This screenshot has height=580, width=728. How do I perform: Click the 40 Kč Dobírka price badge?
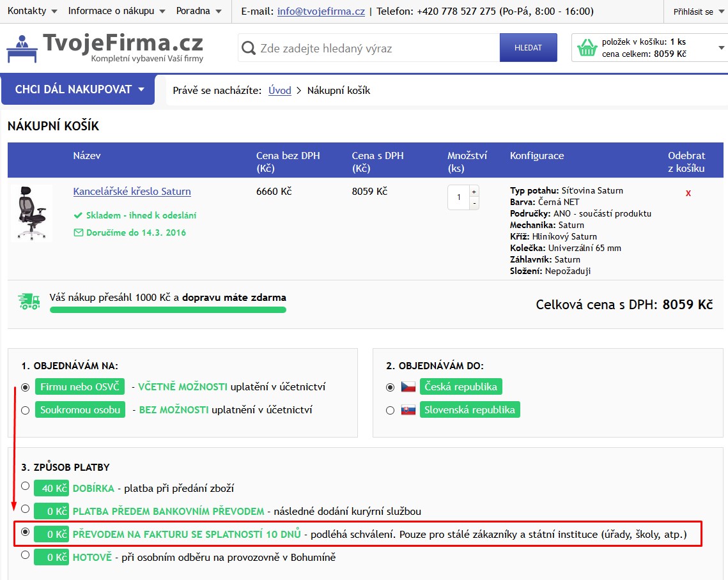coord(52,488)
